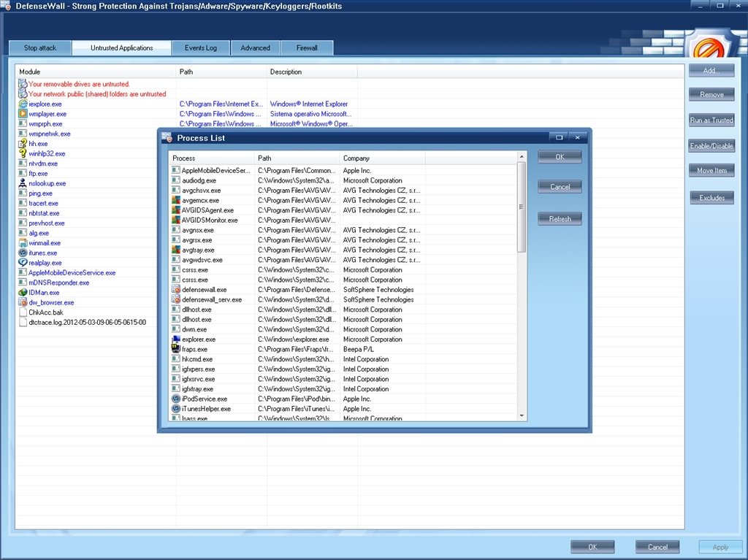The width and height of the screenshot is (748, 560).
Task: Confirm with OK in Process List dialog
Action: 560,157
